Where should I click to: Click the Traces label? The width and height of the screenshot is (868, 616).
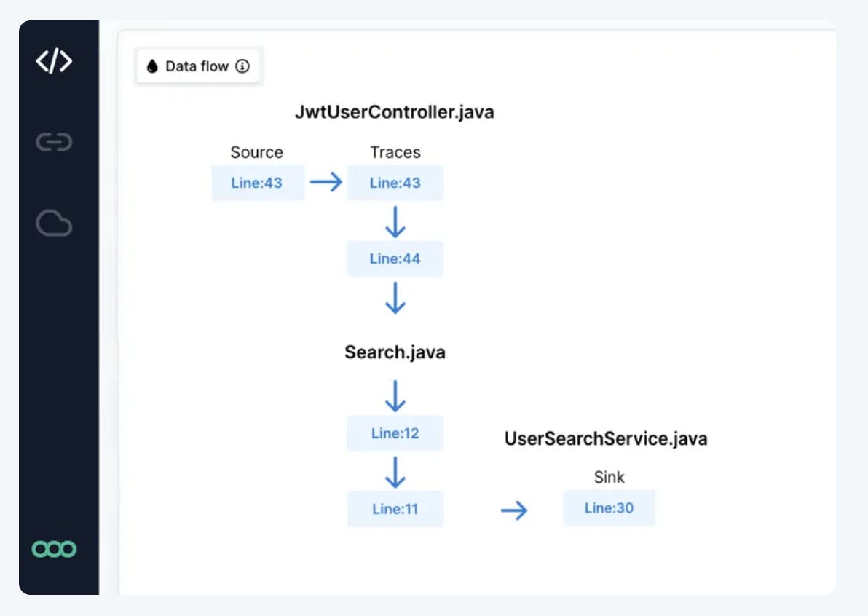tap(395, 152)
